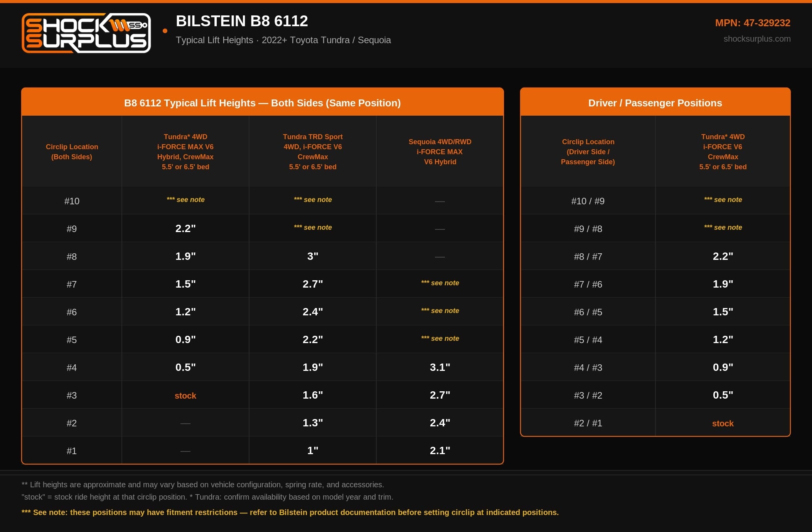Click "stock" in the #3 row, Both Sides table
Image resolution: width=812 pixels, height=532 pixels.
[x=185, y=396]
